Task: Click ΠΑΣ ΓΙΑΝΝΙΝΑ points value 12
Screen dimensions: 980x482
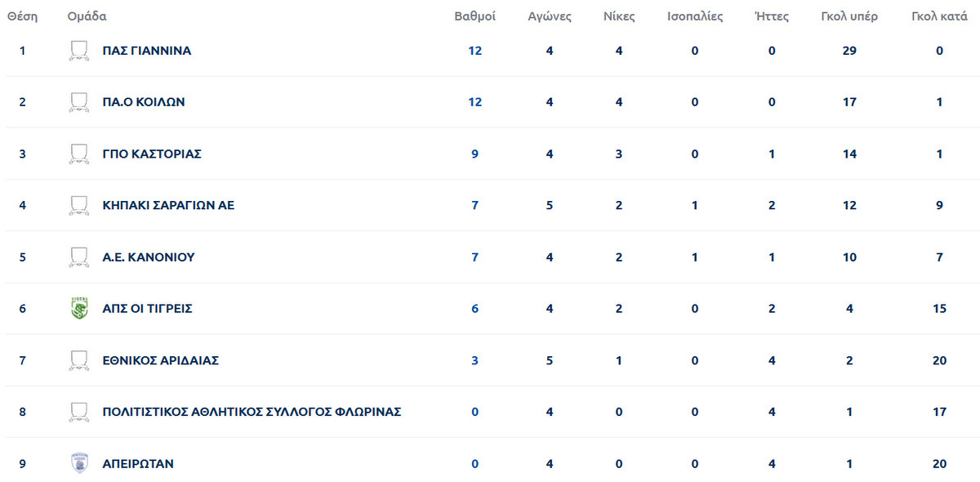Action: pyautogui.click(x=475, y=51)
